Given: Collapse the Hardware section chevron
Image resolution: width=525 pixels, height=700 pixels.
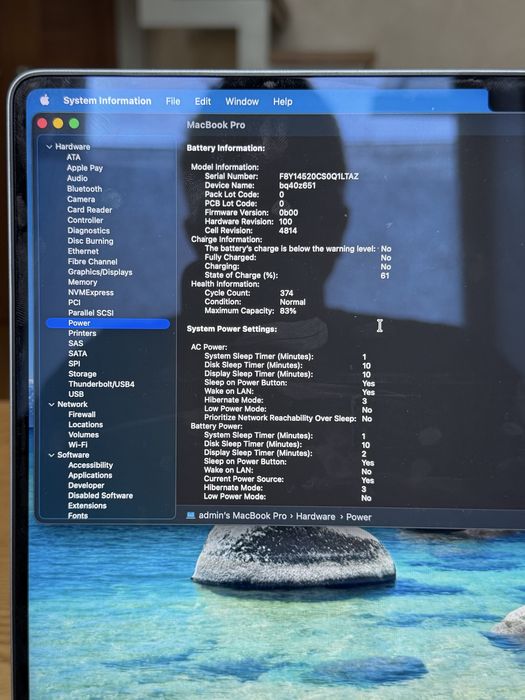Looking at the screenshot, I should pos(49,147).
